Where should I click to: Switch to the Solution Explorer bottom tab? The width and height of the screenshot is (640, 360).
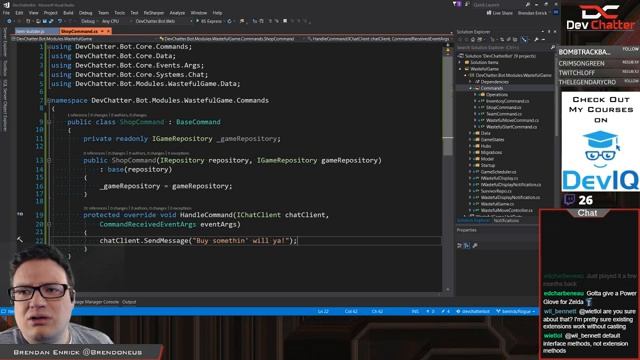(x=473, y=220)
